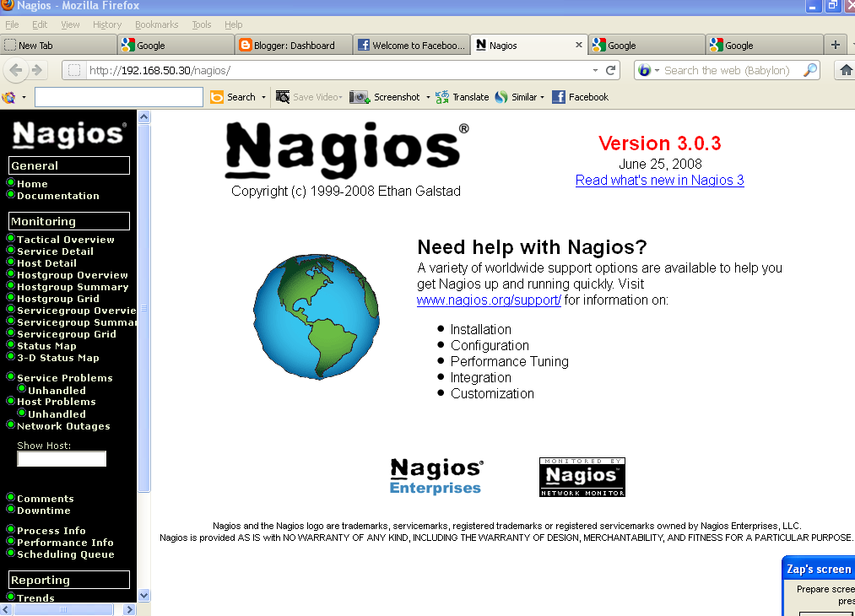
Task: Click the Show Host input field
Action: coord(62,459)
